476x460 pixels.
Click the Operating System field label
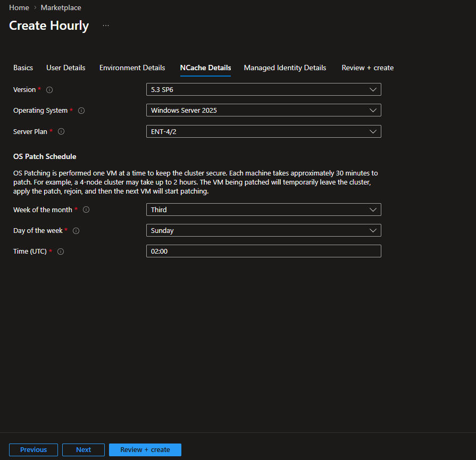coord(40,111)
